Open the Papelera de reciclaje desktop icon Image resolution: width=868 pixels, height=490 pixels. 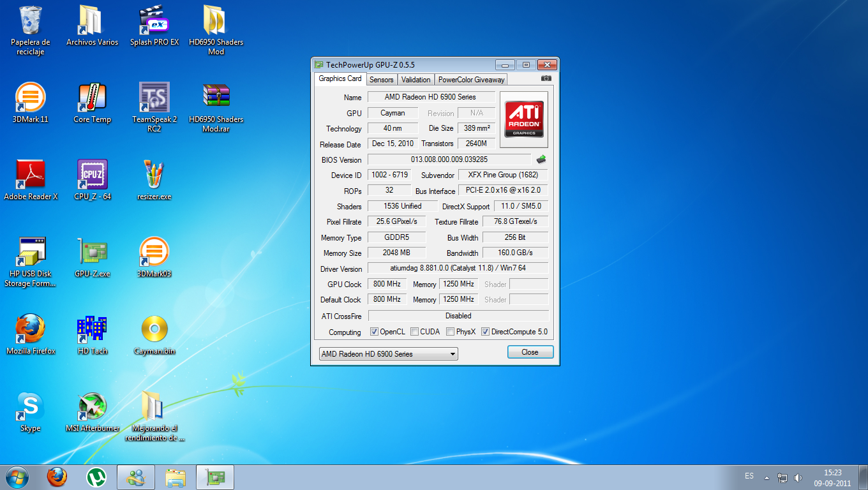(31, 30)
